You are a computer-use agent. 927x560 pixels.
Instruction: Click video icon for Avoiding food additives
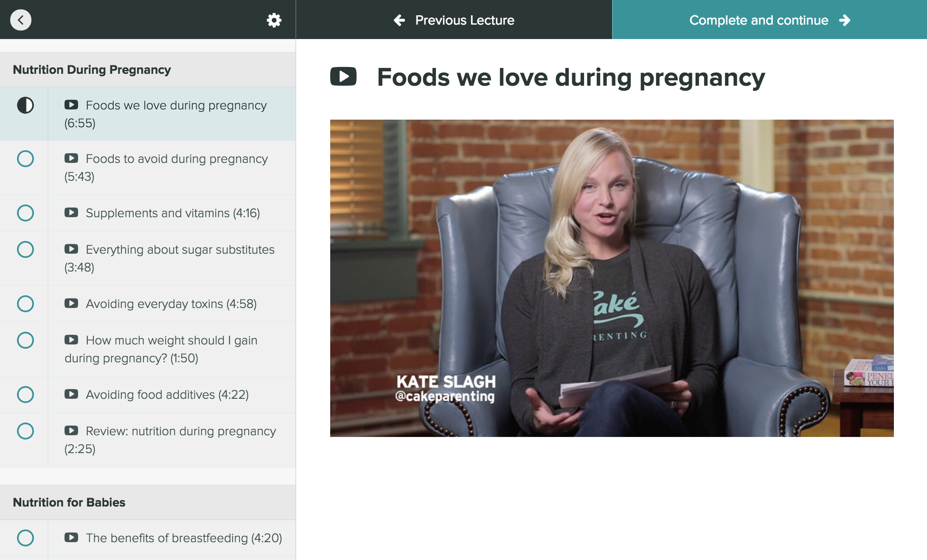coord(71,394)
